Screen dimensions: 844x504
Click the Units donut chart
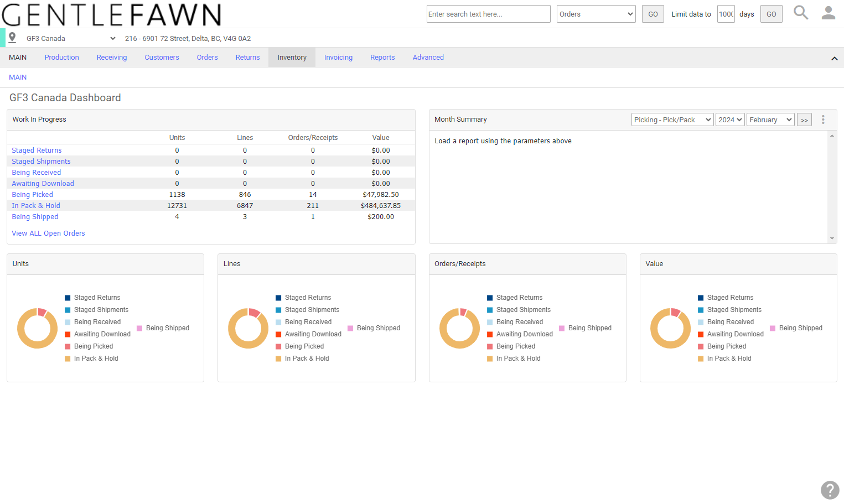(38, 328)
